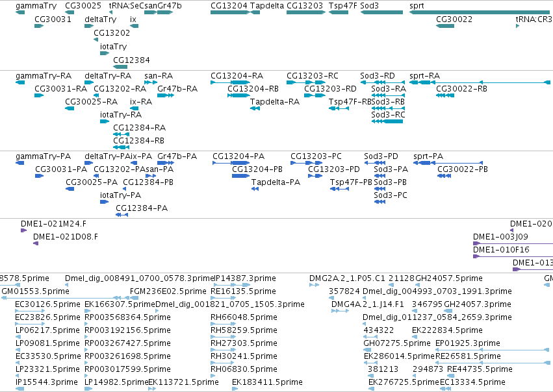Open the CG30025-RA transcript label
This screenshot has width=553, height=392.
pyautogui.click(x=92, y=102)
